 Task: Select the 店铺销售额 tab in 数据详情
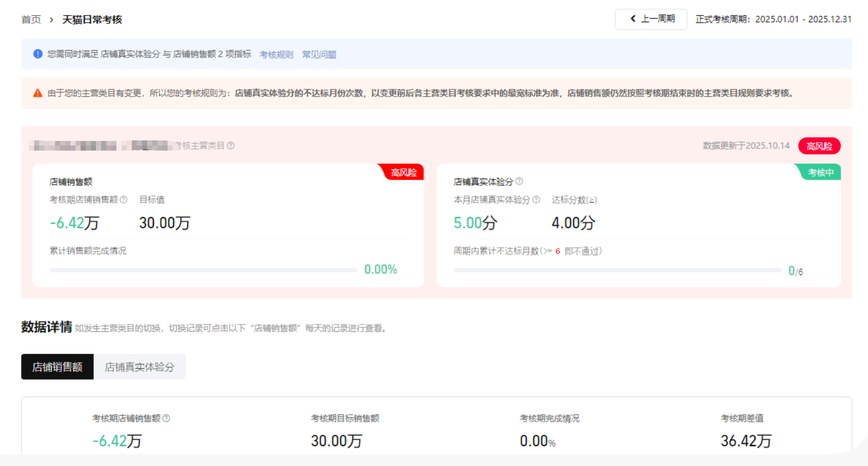pyautogui.click(x=57, y=367)
